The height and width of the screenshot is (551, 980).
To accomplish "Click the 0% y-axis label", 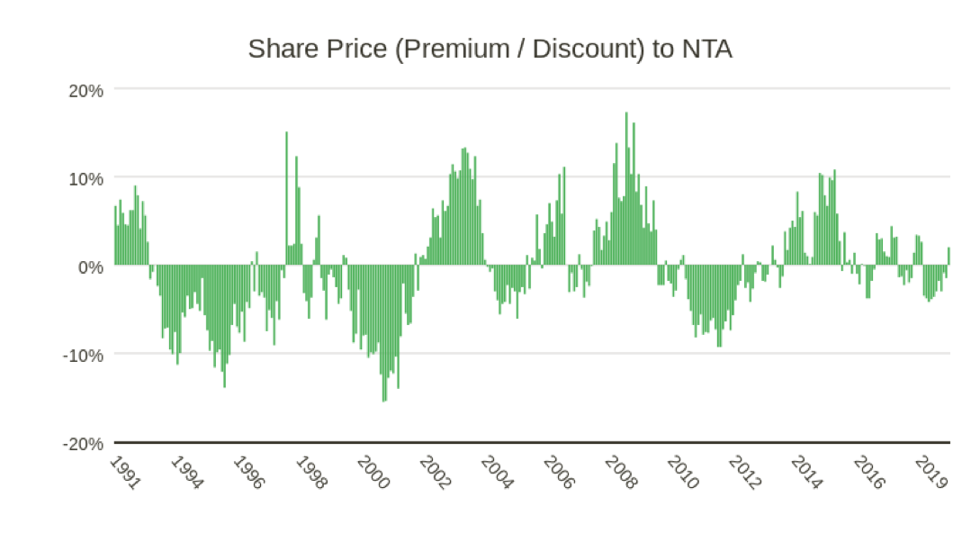I will pyautogui.click(x=90, y=266).
